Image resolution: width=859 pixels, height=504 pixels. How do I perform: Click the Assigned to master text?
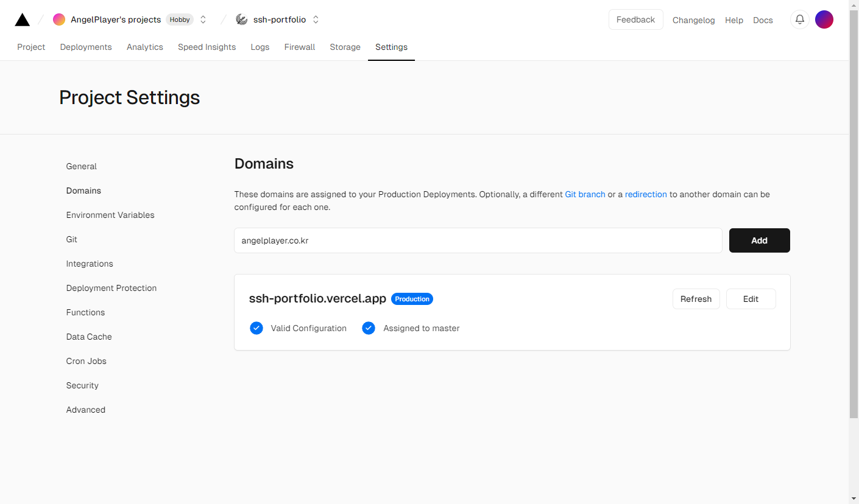pos(422,328)
